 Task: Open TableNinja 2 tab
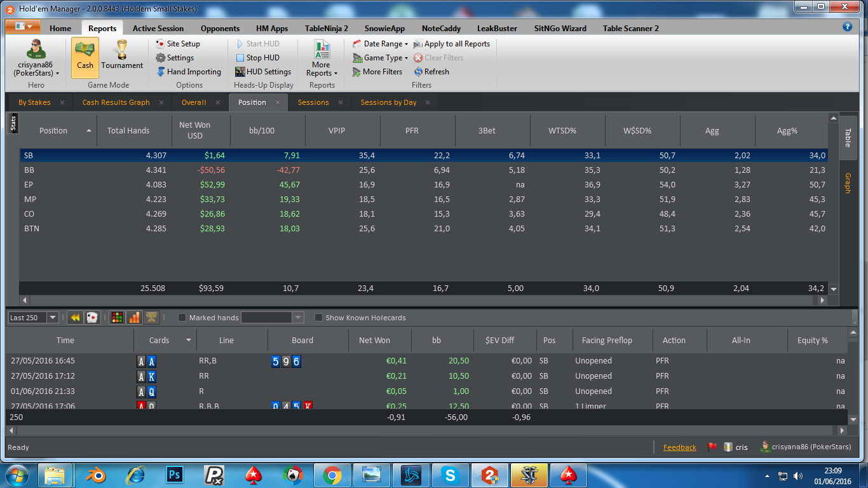[327, 29]
